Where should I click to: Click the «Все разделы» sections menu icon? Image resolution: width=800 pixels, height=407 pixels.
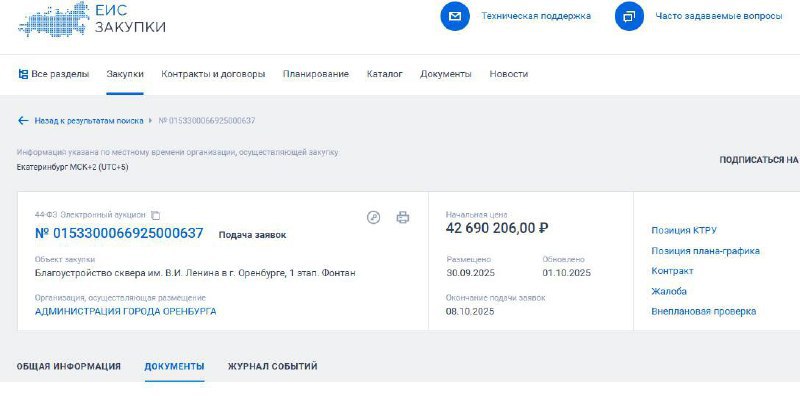coord(24,74)
